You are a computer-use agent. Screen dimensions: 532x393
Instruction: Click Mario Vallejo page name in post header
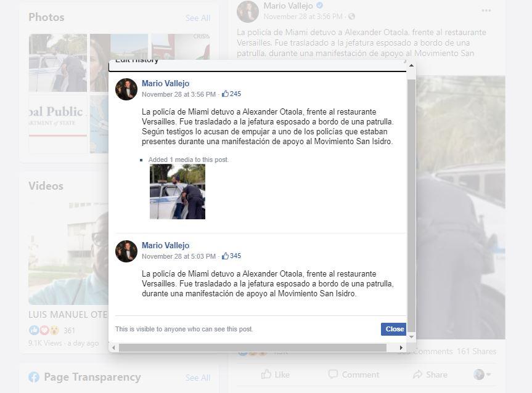coord(288,6)
